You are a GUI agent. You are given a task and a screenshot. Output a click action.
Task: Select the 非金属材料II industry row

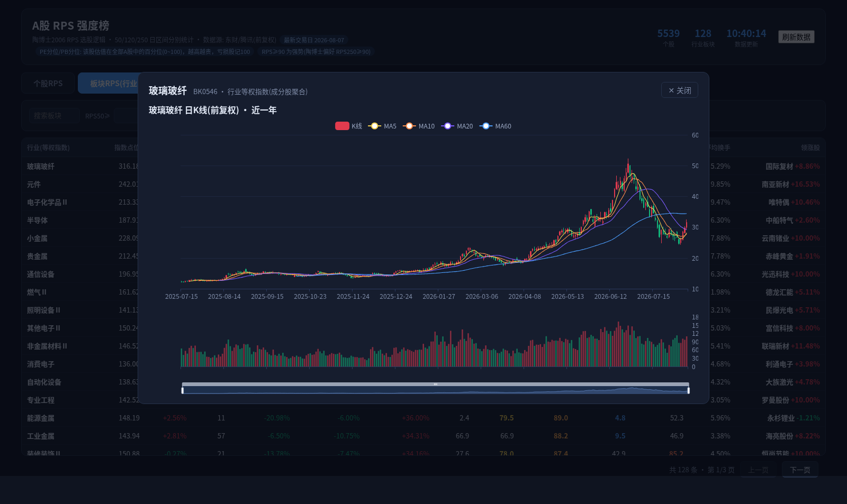424,346
